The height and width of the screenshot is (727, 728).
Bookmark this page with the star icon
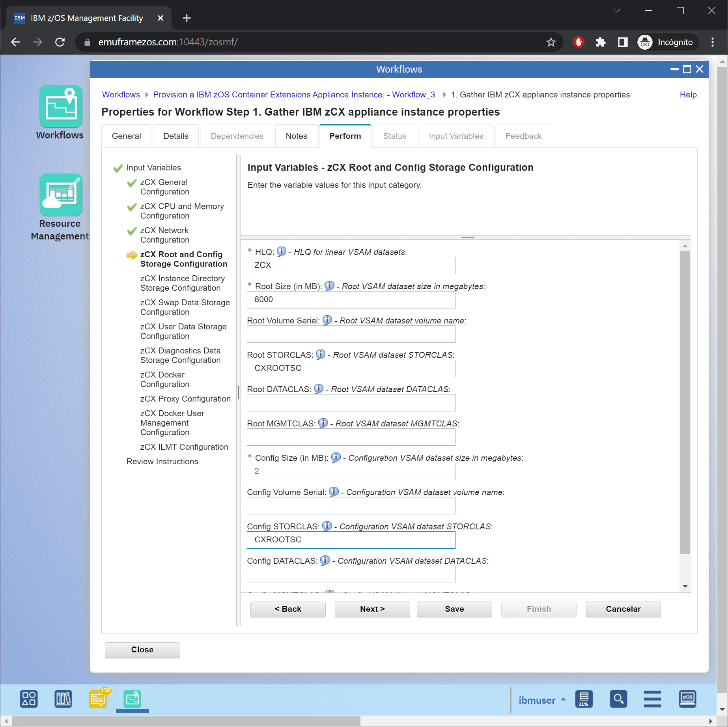click(x=551, y=42)
